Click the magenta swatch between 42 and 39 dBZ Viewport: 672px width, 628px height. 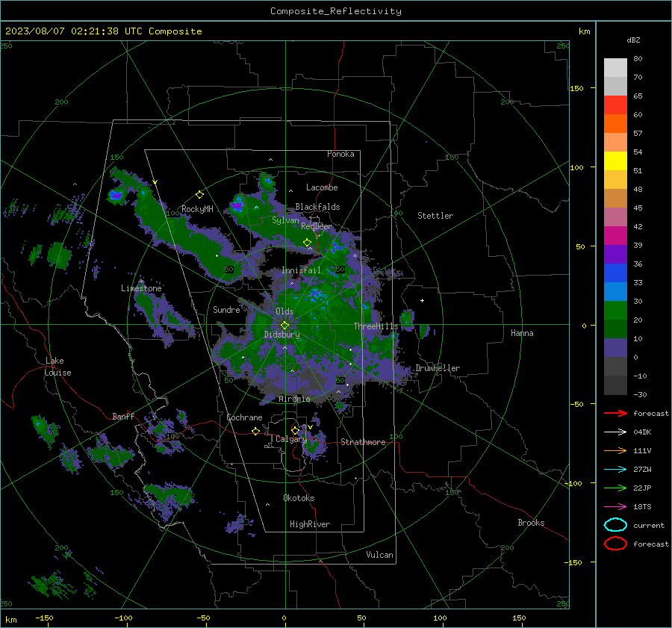tap(615, 235)
